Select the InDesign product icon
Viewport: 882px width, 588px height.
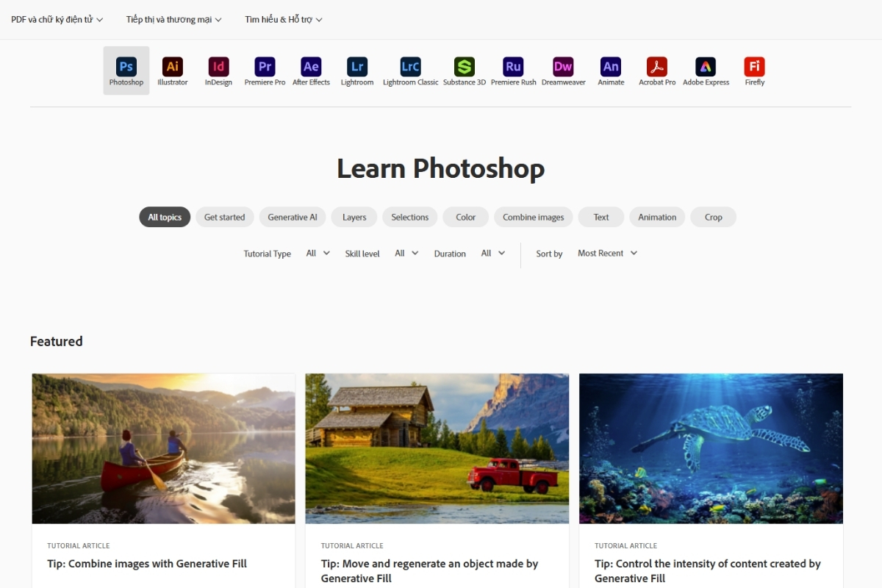tap(218, 71)
